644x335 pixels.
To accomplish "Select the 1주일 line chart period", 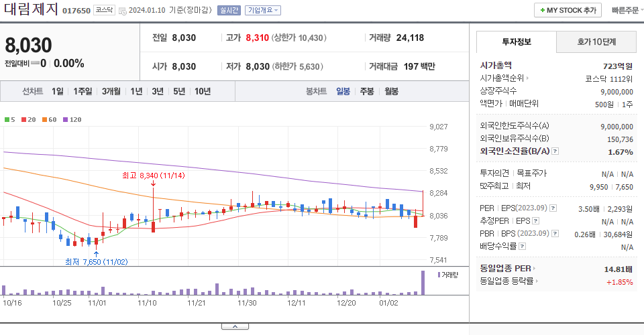I will tap(83, 91).
